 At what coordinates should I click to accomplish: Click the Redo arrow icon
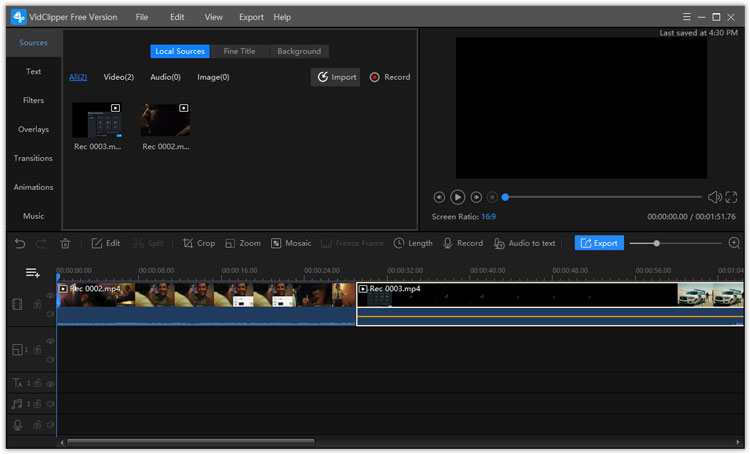click(41, 244)
